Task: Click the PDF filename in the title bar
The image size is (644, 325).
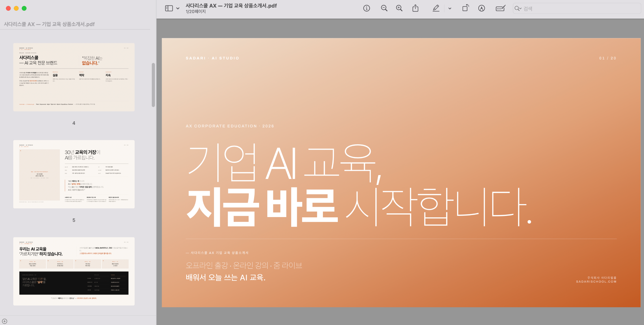Action: point(231,5)
